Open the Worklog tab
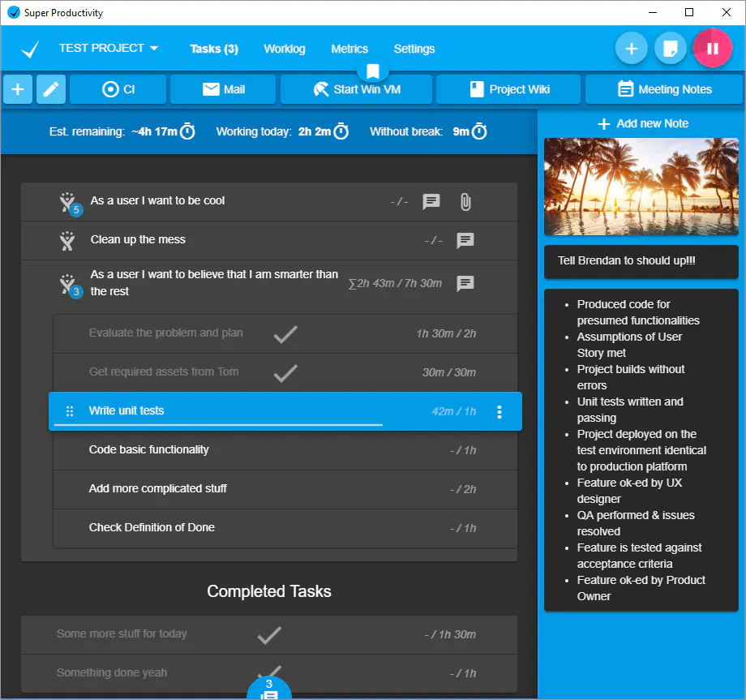This screenshot has width=746, height=700. coord(285,49)
